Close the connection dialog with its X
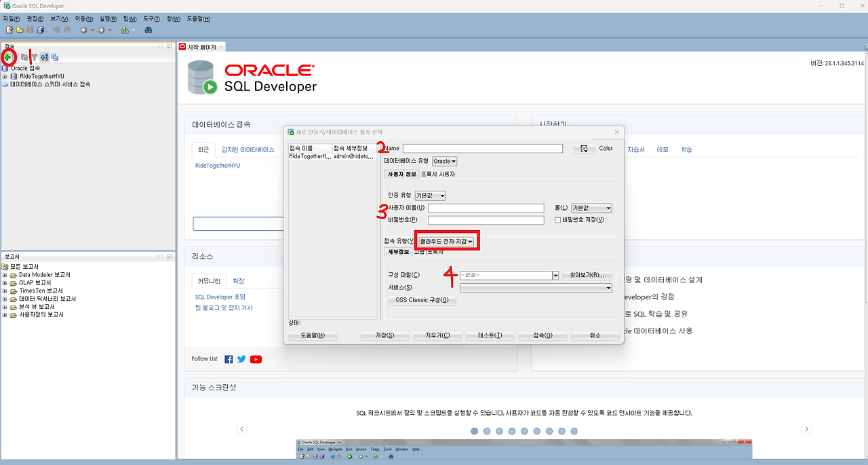The image size is (868, 465). point(616,132)
